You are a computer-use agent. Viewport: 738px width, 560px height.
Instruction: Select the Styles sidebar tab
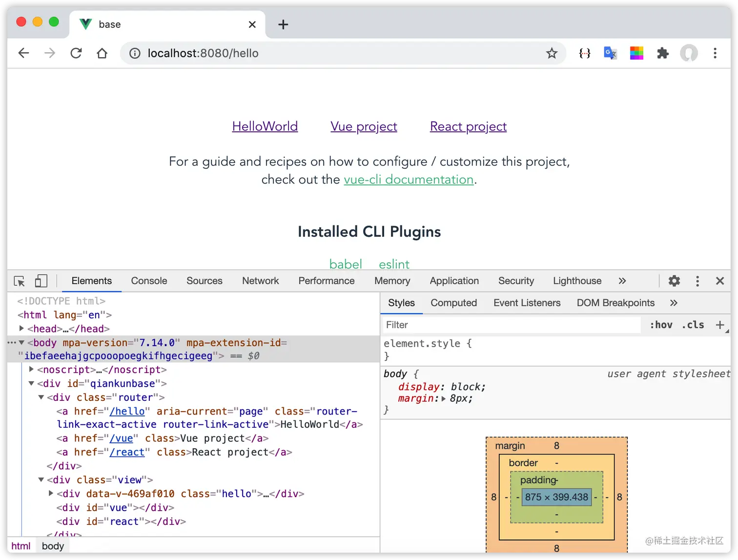coord(401,303)
